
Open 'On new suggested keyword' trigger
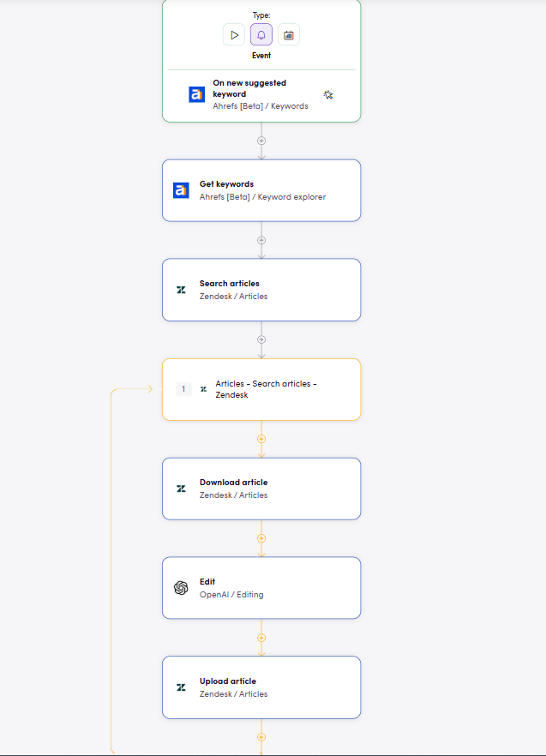click(x=261, y=94)
